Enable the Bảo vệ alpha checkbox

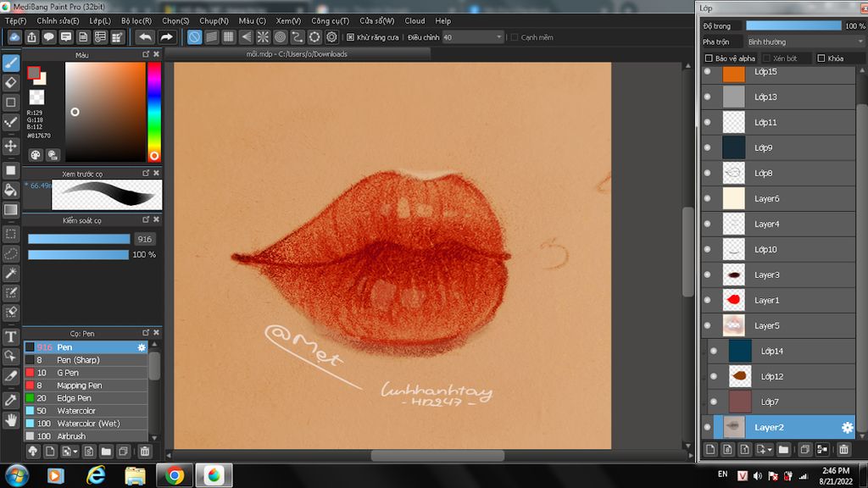tap(709, 58)
